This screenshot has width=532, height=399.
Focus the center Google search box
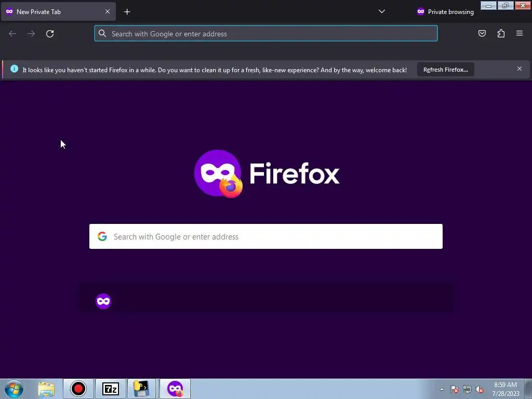pyautogui.click(x=266, y=236)
